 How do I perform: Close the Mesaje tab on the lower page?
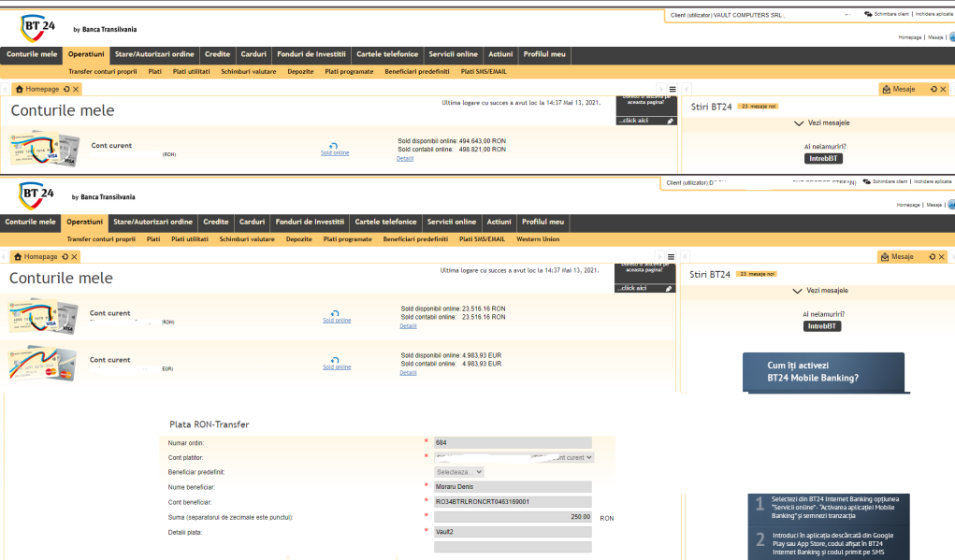click(941, 257)
